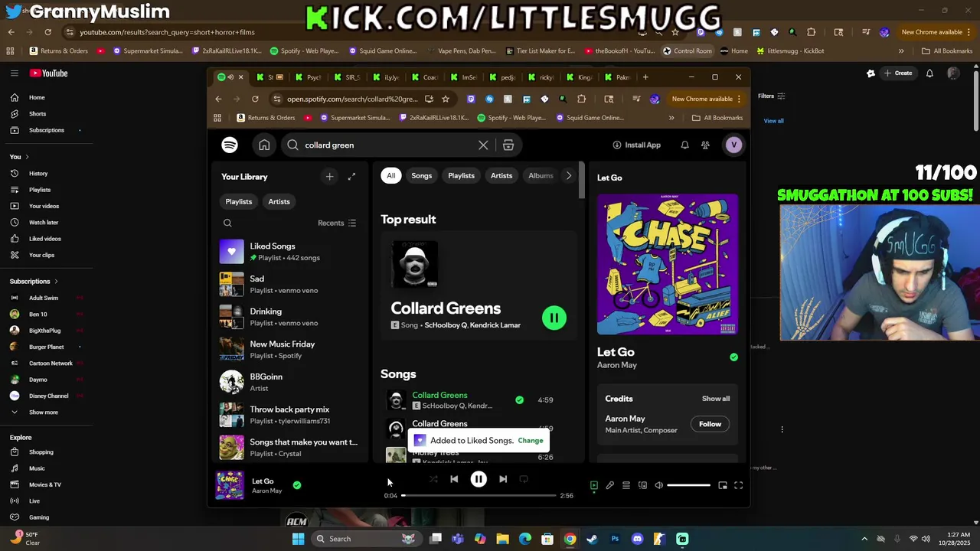The image size is (980, 551).
Task: Open the V profile avatar menu
Action: click(733, 145)
